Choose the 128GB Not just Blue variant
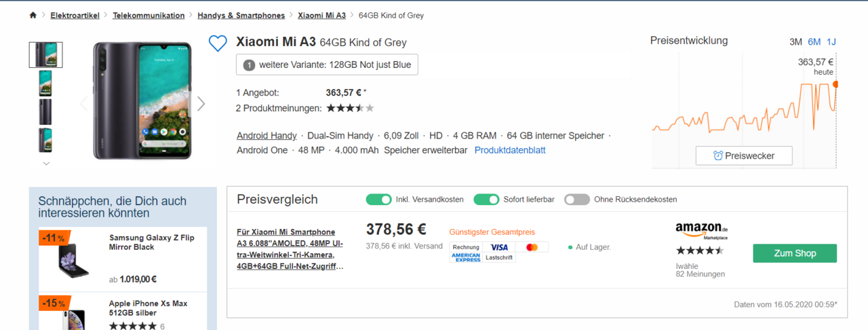Screen dimensions: 868x330 tap(328, 65)
